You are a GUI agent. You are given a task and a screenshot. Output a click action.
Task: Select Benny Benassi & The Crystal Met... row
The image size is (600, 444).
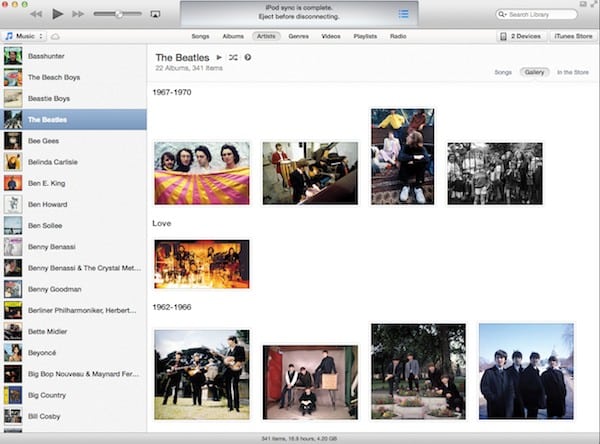(x=73, y=268)
